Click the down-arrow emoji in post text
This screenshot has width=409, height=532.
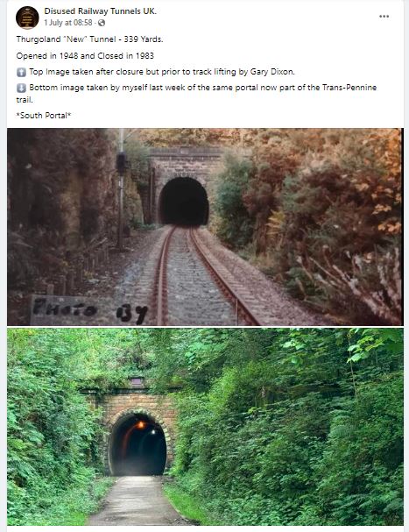point(21,88)
